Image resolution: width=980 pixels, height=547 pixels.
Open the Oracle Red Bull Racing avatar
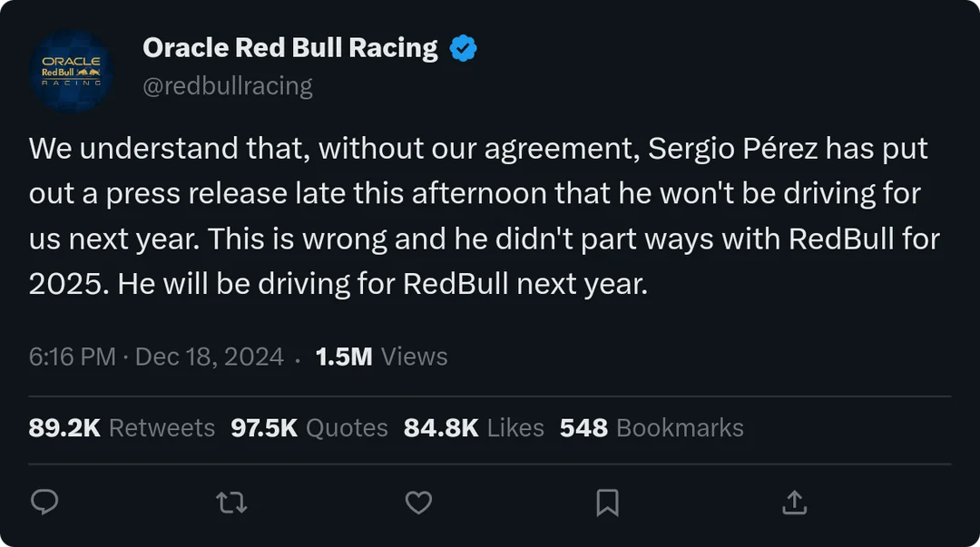(72, 72)
